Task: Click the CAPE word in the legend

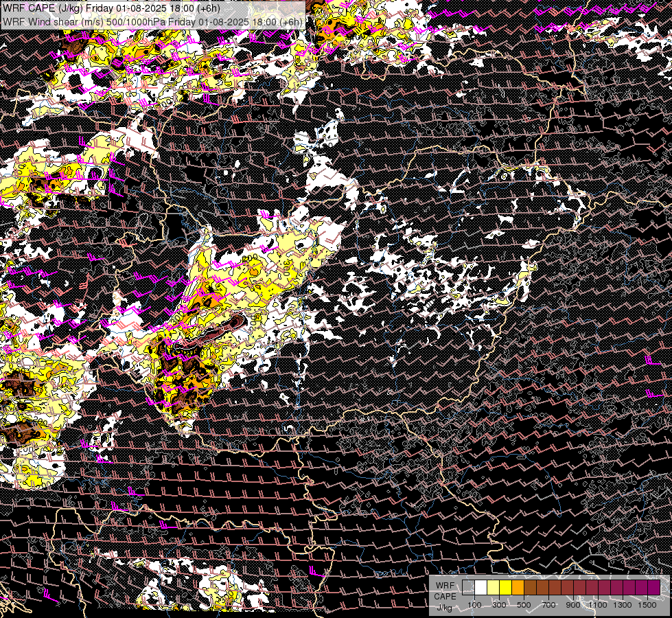Action: point(445,597)
